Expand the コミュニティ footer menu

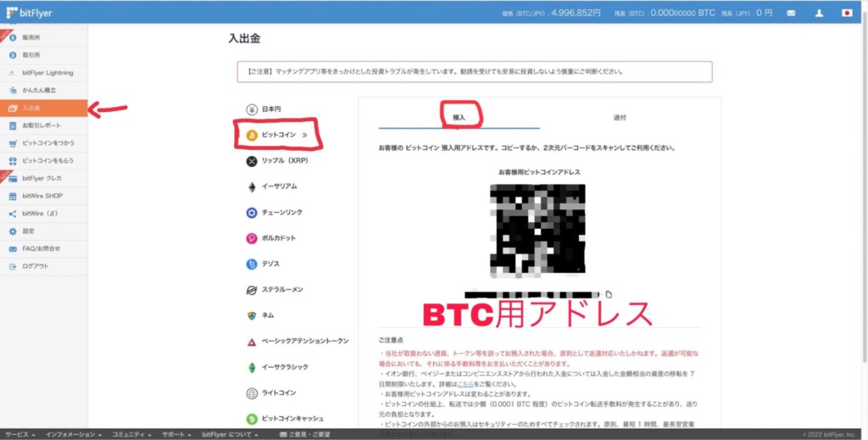pos(131,434)
